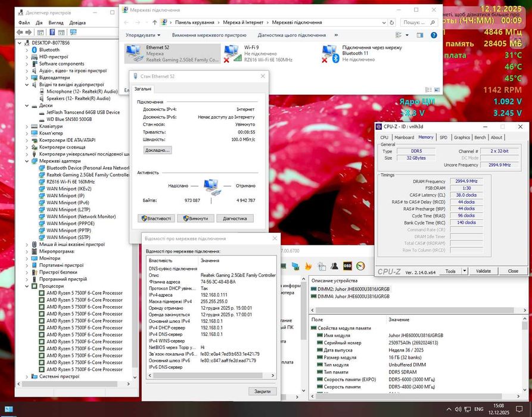
Task: Click the Закрити button in connection details
Action: tap(262, 391)
